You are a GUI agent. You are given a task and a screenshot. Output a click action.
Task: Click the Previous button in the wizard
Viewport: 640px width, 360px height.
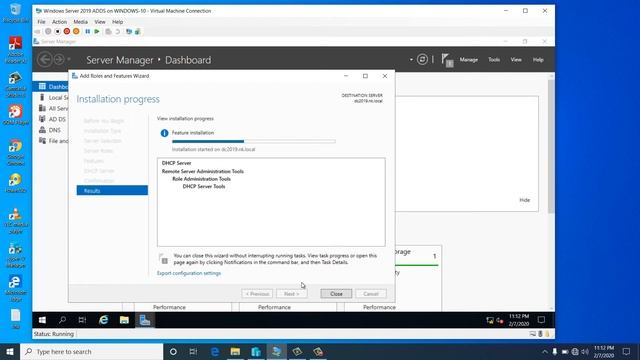click(x=257, y=294)
